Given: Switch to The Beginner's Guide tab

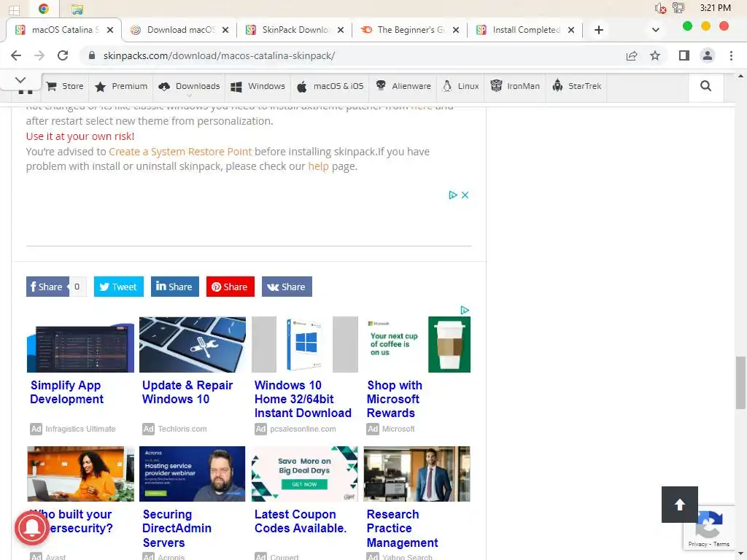Looking at the screenshot, I should coord(410,30).
